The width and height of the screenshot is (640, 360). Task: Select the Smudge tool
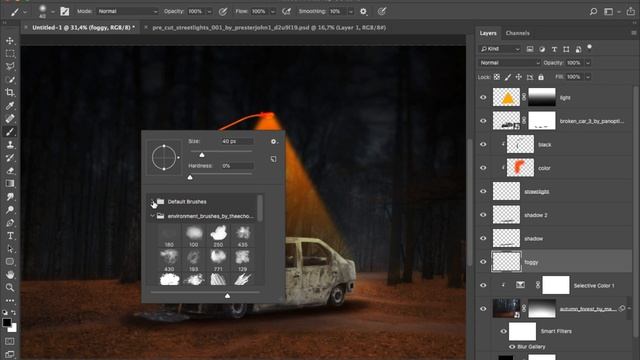10,197
